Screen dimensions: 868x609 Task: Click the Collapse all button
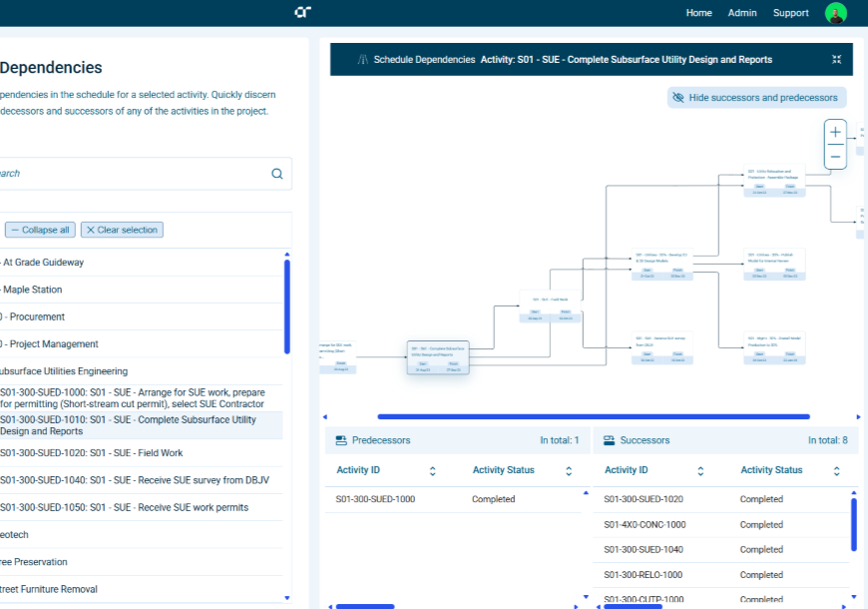click(x=41, y=230)
